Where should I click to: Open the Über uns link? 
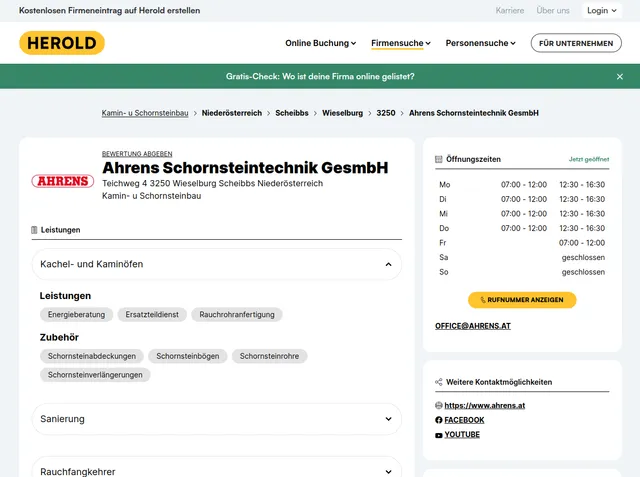553,11
